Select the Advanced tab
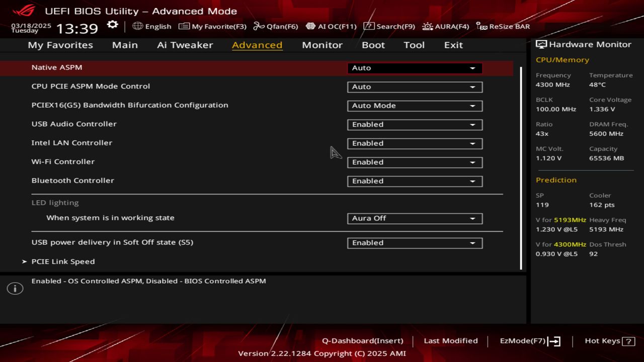The width and height of the screenshot is (644, 362). pos(257,45)
